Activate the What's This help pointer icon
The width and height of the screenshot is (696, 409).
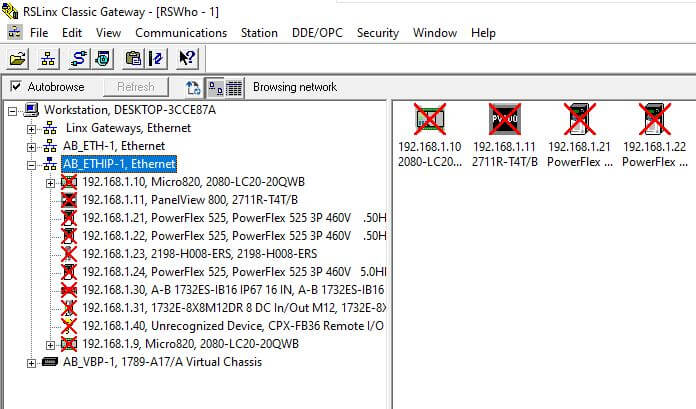click(x=187, y=59)
